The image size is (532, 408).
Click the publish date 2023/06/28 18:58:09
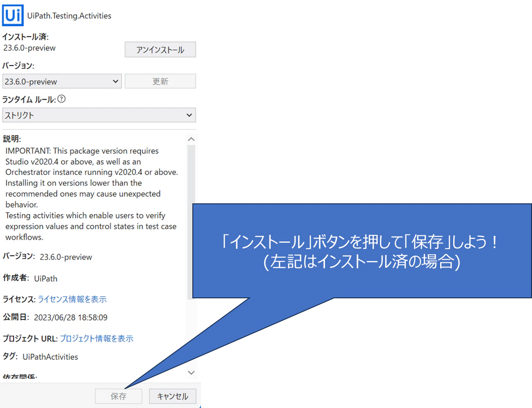[x=71, y=317]
